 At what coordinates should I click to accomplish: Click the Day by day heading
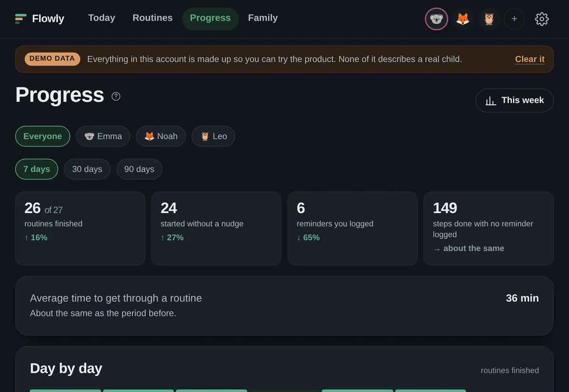pyautogui.click(x=66, y=368)
